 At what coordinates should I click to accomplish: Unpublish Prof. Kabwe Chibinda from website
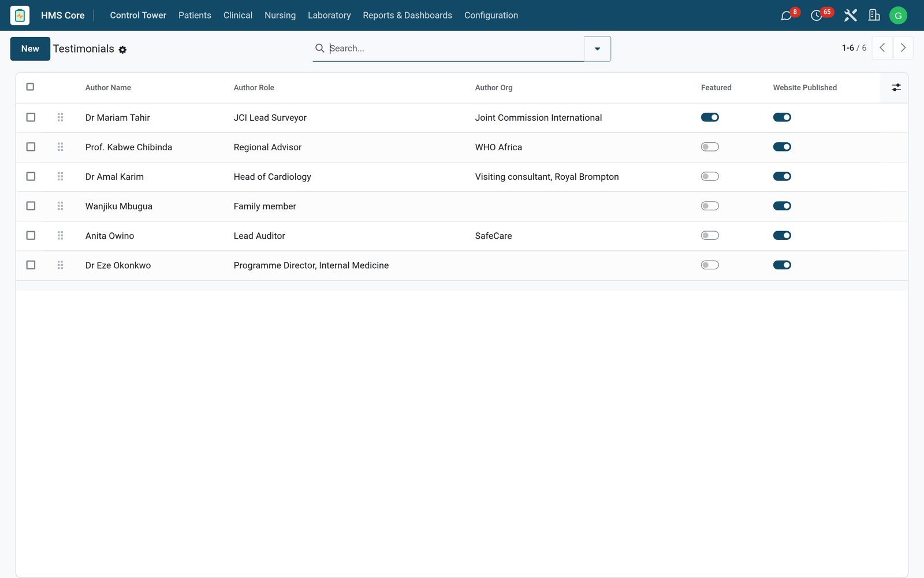tap(782, 147)
